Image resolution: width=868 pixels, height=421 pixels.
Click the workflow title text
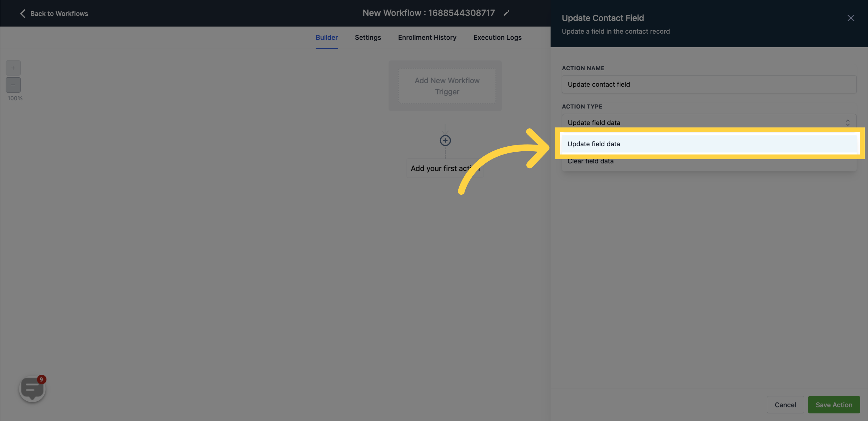click(429, 13)
